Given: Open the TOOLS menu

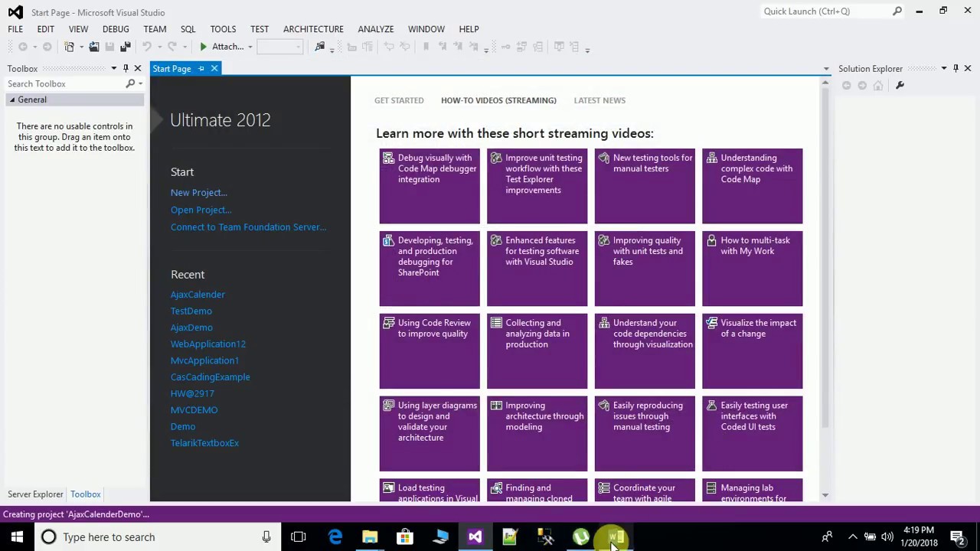Looking at the screenshot, I should (x=223, y=29).
